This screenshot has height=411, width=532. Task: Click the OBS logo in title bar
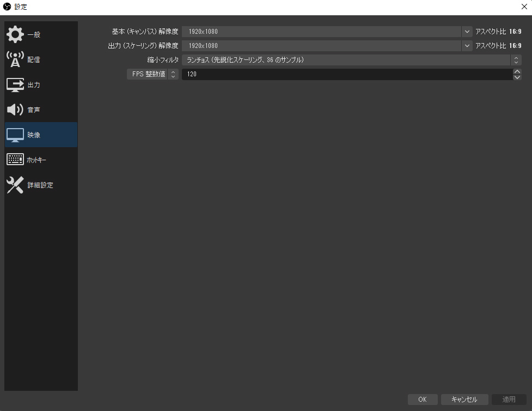pyautogui.click(x=7, y=7)
